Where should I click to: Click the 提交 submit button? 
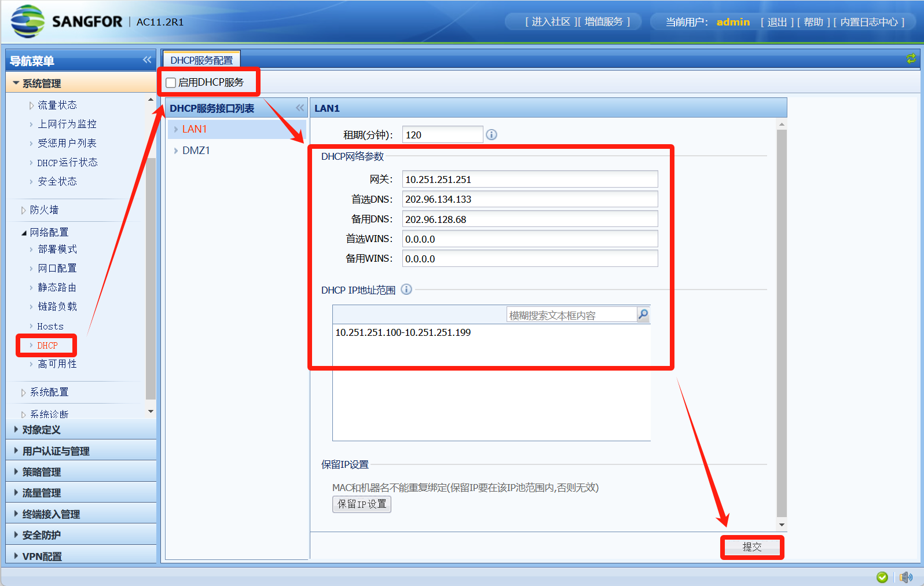(x=751, y=547)
